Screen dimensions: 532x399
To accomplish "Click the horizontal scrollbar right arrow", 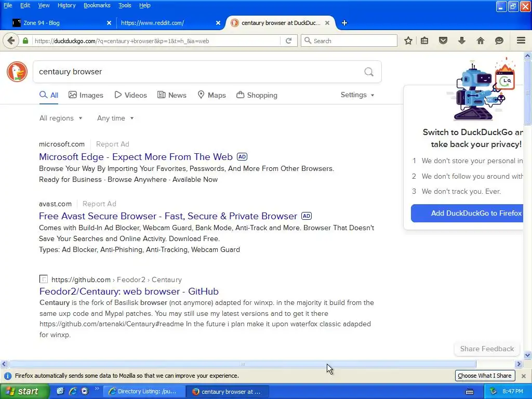I will pyautogui.click(x=518, y=364).
